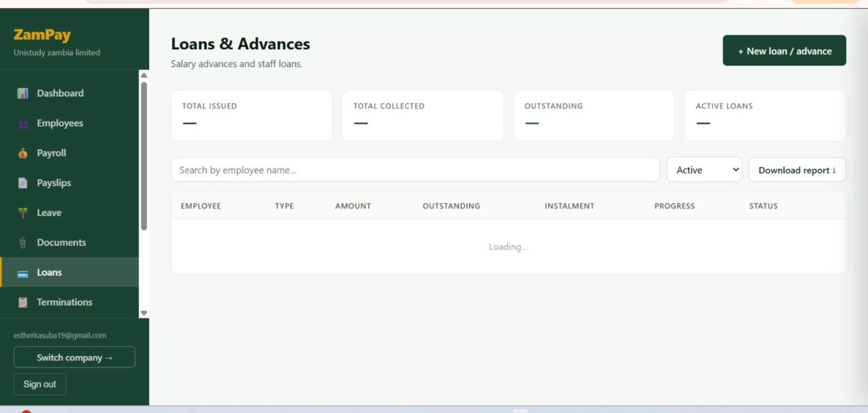Viewport: 868px width, 413px height.
Task: Click the Payslips document icon
Action: (x=22, y=183)
